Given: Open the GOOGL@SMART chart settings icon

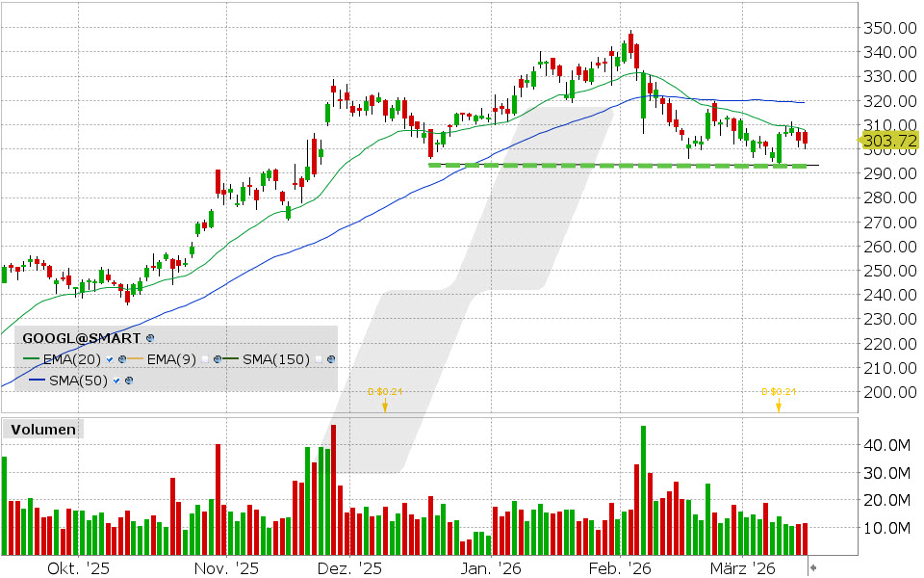Looking at the screenshot, I should point(150,338).
